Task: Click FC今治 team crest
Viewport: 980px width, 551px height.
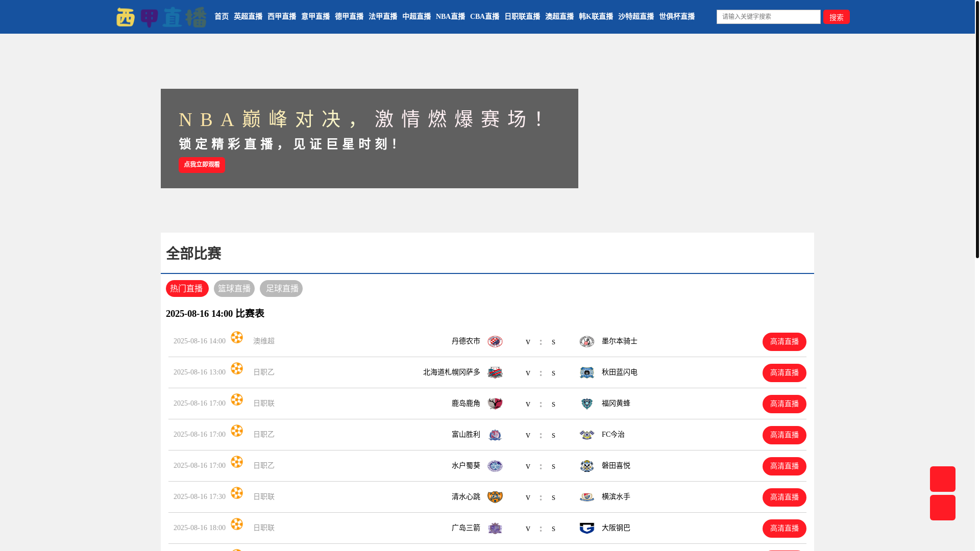Action: 587,435
